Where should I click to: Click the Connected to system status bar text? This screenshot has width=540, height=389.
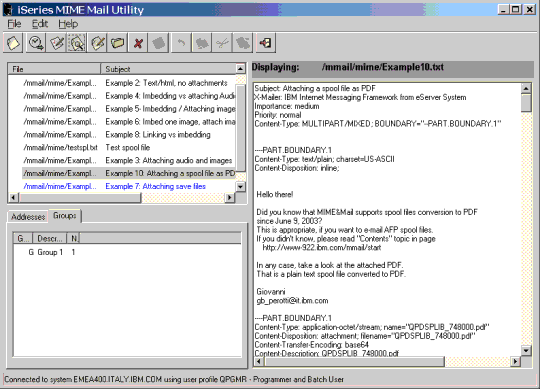174,379
